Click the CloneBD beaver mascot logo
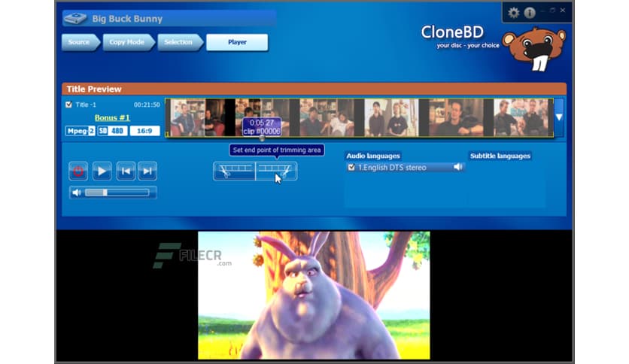 [x=534, y=49]
